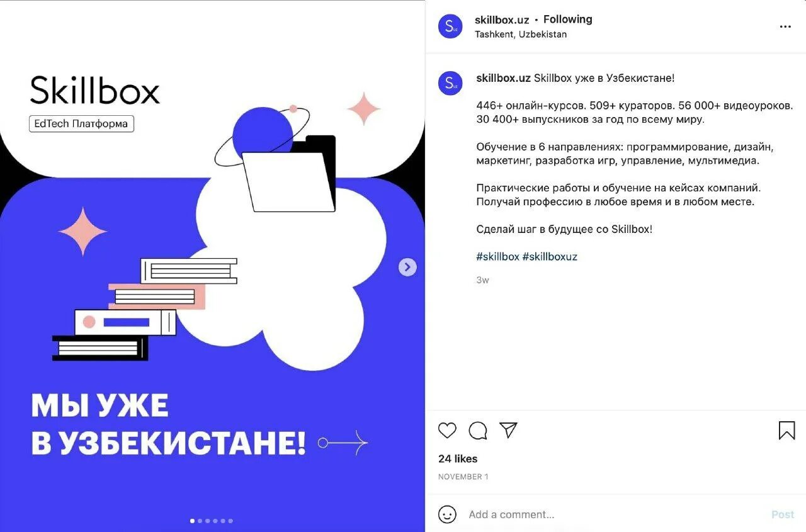View the 24 likes list
806x532 pixels.
pos(458,458)
